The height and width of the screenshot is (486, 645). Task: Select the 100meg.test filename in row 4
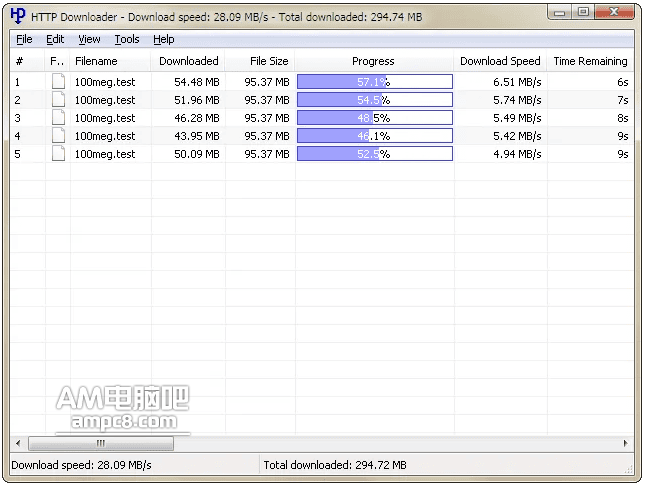tap(105, 136)
